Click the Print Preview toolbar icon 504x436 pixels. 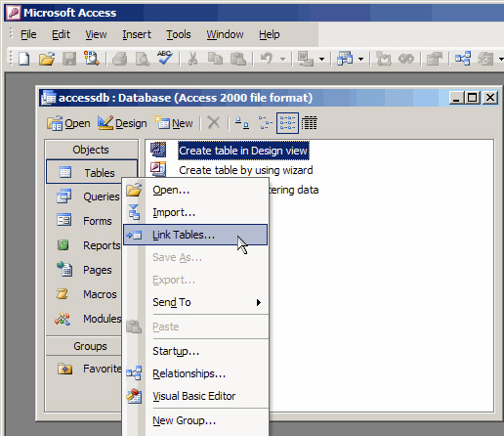pyautogui.click(x=143, y=59)
